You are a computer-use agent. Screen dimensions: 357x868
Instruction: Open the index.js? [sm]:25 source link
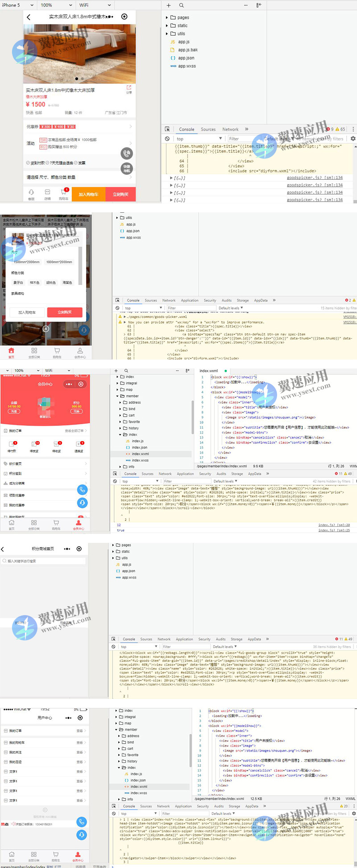coord(334,530)
